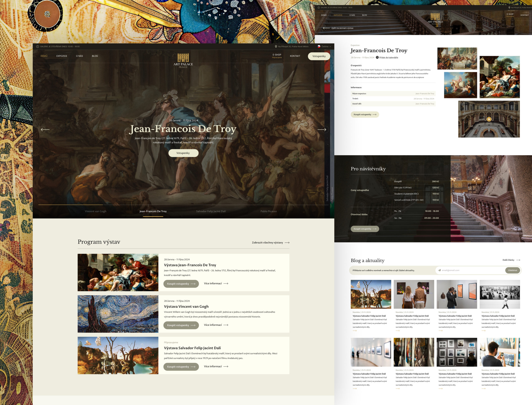Click the play button on gallery video
The image size is (532, 405).
tap(489, 119)
